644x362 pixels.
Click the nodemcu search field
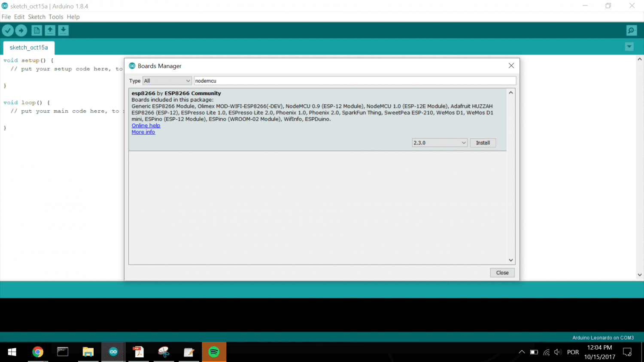click(x=354, y=81)
